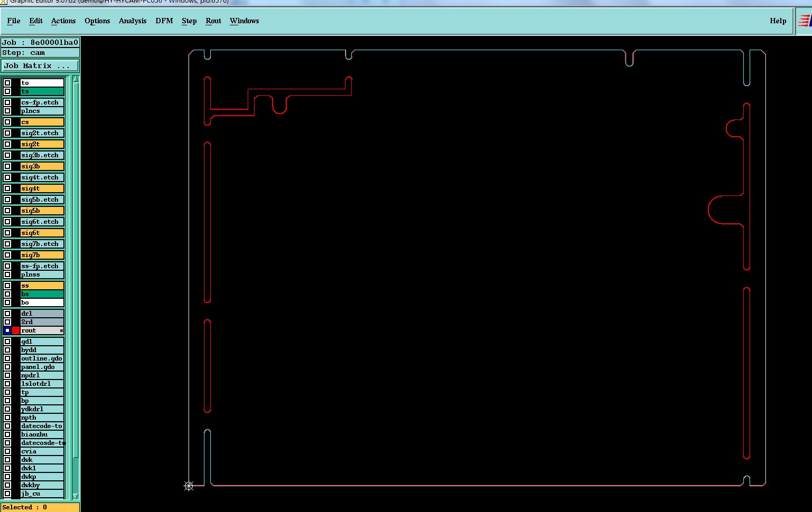Viewport: 812px width, 512px height.
Task: Open the Step menu
Action: click(189, 21)
